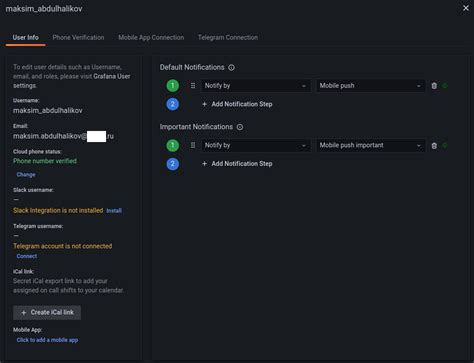Image resolution: width=474 pixels, height=363 pixels.
Task: Grab the drag handle of default step 1
Action: tap(193, 86)
